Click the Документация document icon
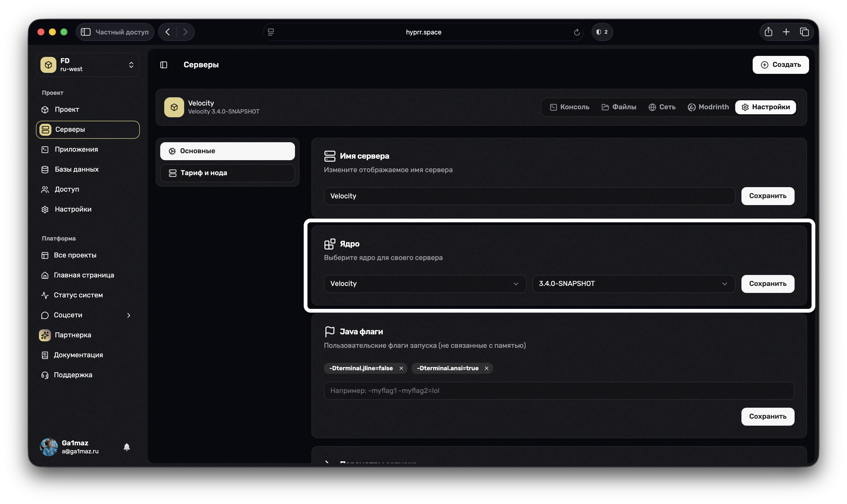 tap(45, 355)
